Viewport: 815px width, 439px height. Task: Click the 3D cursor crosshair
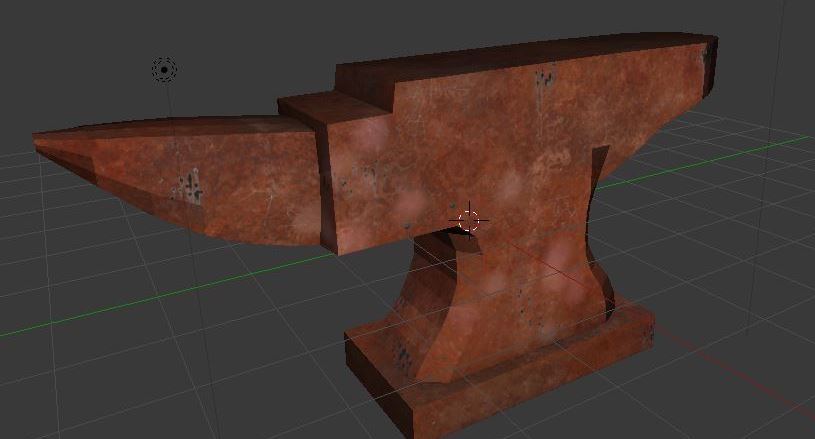click(x=469, y=220)
